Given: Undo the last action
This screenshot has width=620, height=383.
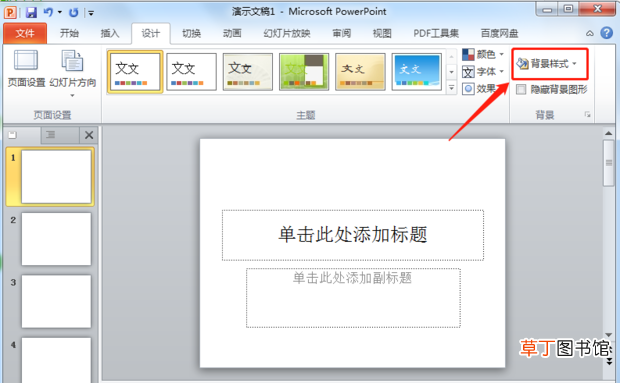Looking at the screenshot, I should point(48,12).
